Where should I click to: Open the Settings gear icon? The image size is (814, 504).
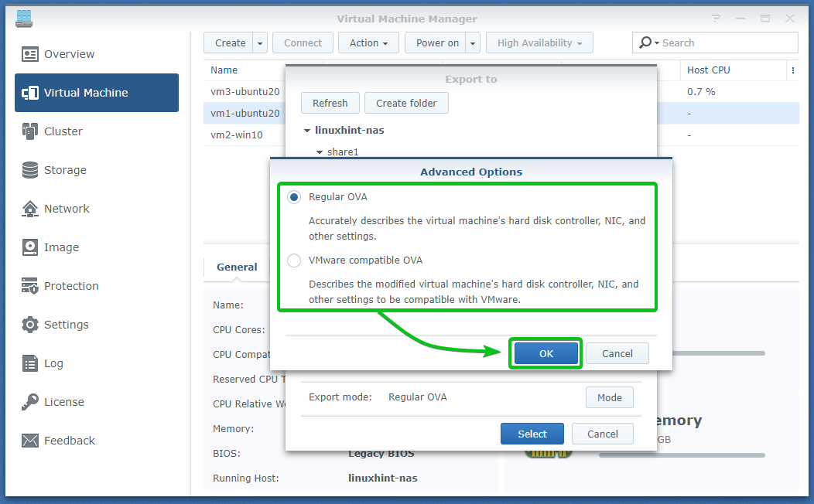tap(29, 325)
